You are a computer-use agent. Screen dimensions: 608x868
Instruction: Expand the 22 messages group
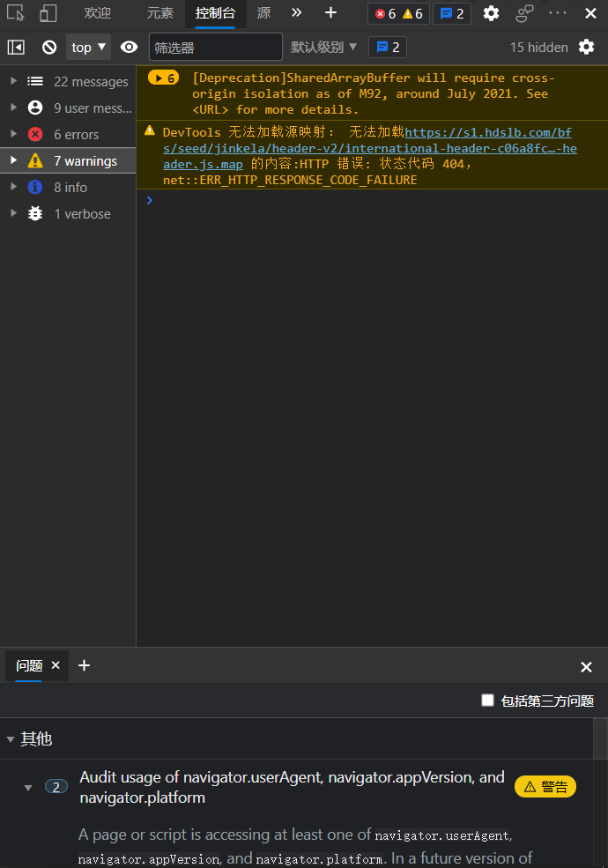(14, 81)
